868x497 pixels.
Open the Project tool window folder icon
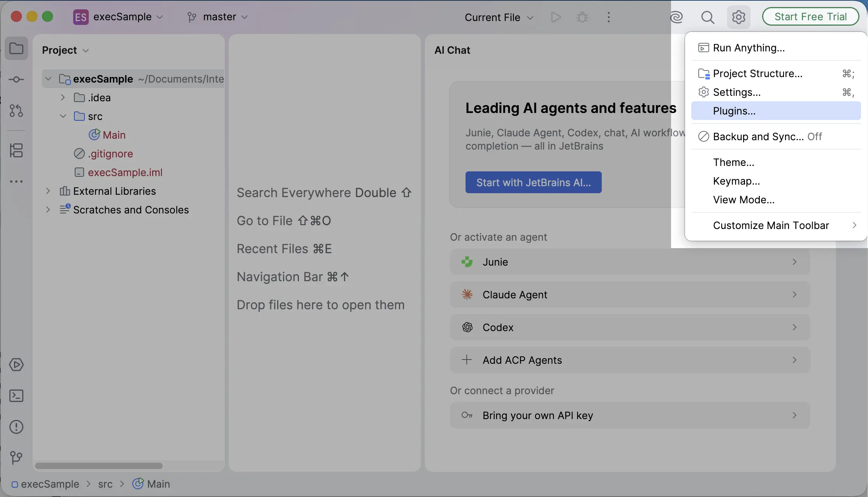(x=16, y=49)
